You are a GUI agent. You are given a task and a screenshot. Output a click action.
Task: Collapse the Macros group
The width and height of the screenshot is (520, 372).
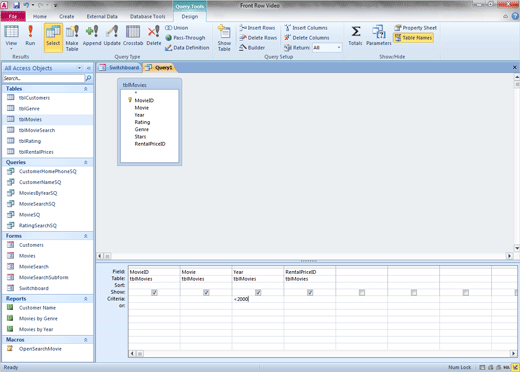[x=86, y=340]
